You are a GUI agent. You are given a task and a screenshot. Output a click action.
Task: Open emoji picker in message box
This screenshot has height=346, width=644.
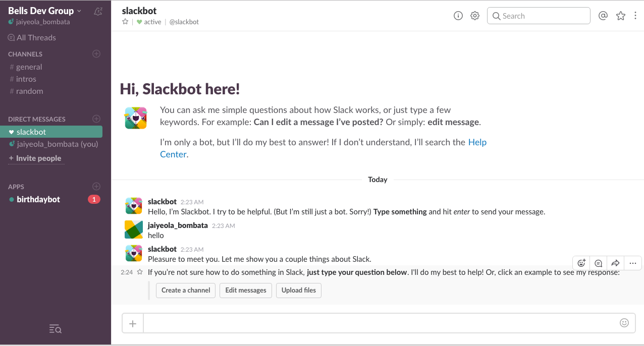click(624, 323)
